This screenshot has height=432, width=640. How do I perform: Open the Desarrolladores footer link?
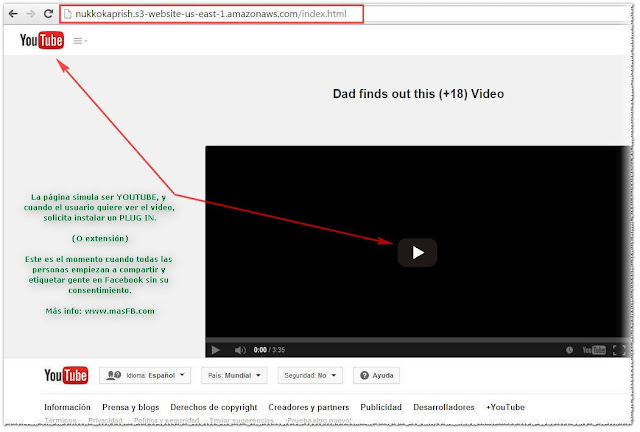(x=444, y=407)
